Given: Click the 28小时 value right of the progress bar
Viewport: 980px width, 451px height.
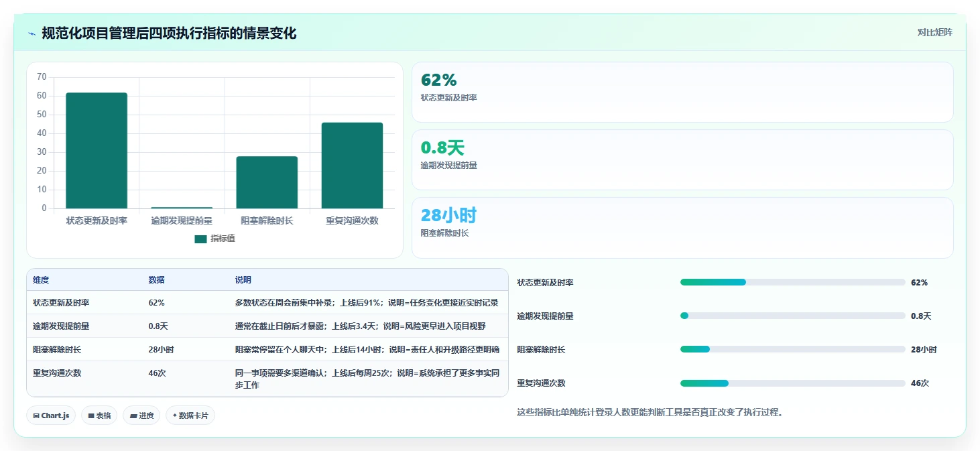Looking at the screenshot, I should 924,350.
